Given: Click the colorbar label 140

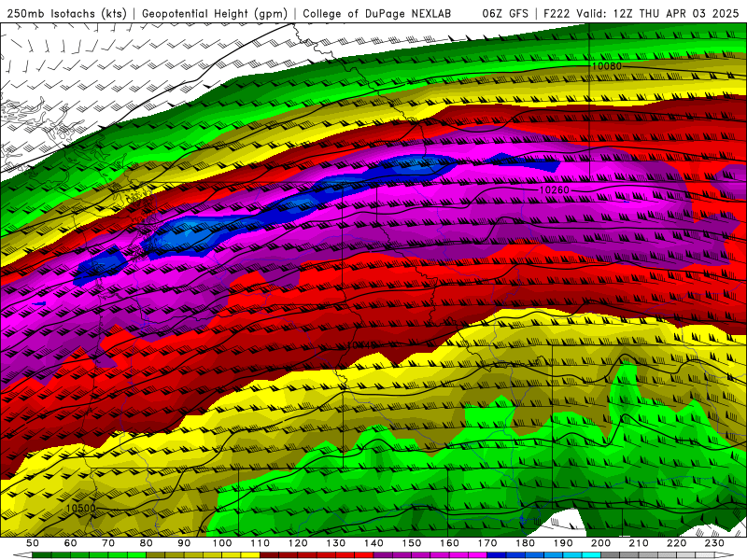Looking at the screenshot, I should pos(374,543).
